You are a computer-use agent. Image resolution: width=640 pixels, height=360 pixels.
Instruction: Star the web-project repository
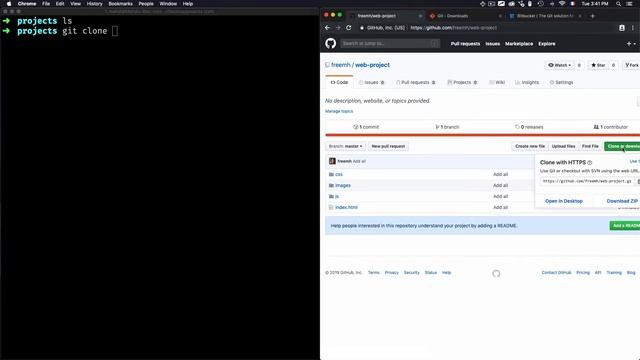click(598, 65)
